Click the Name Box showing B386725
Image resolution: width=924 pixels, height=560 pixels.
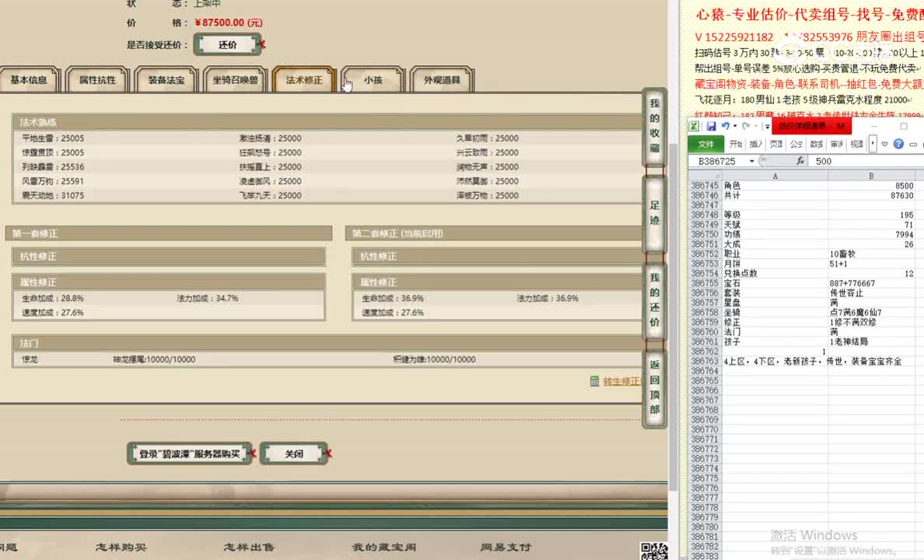(718, 161)
